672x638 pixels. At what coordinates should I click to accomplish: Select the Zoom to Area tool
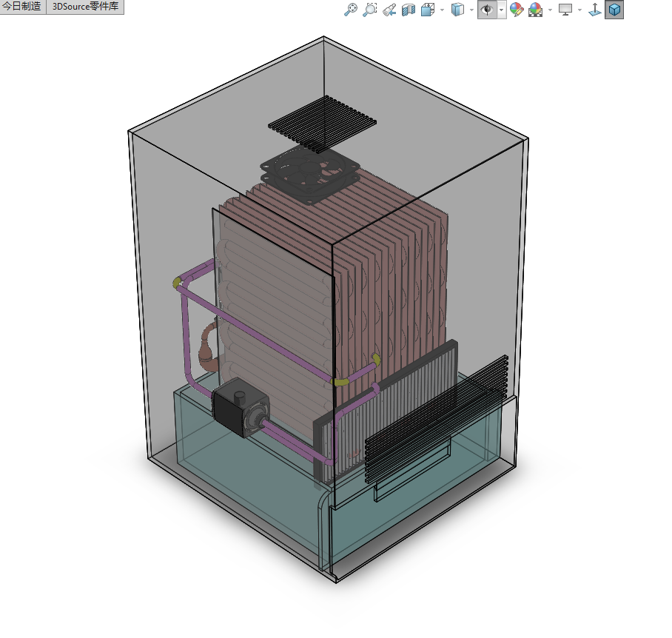(x=370, y=10)
